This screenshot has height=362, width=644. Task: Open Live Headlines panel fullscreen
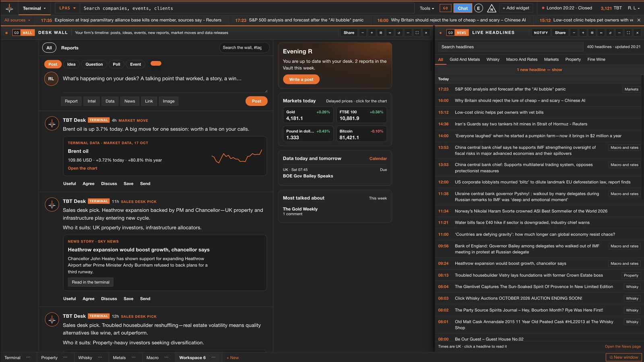pyautogui.click(x=628, y=33)
